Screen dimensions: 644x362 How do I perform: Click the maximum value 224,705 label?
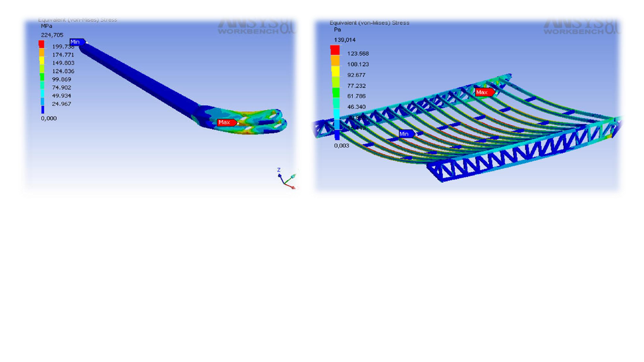pos(52,35)
